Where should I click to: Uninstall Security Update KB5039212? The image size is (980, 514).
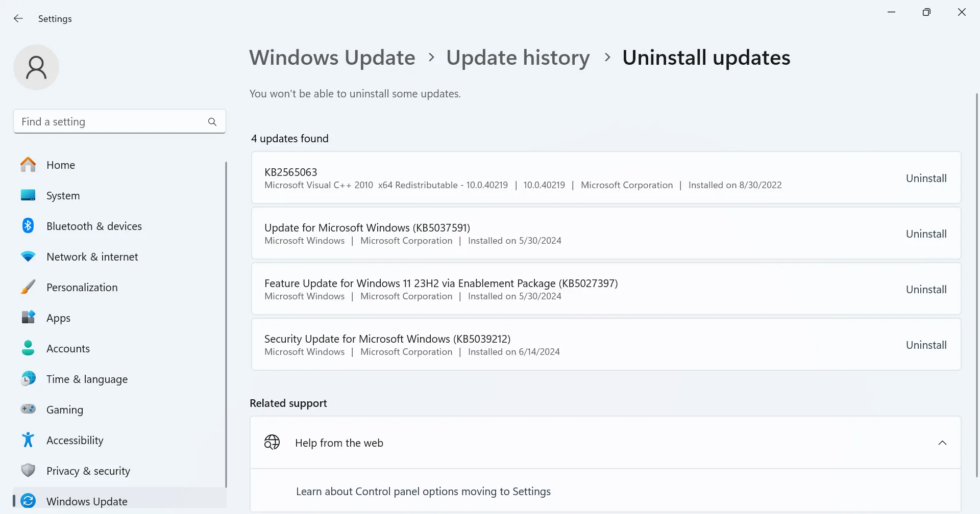click(926, 345)
